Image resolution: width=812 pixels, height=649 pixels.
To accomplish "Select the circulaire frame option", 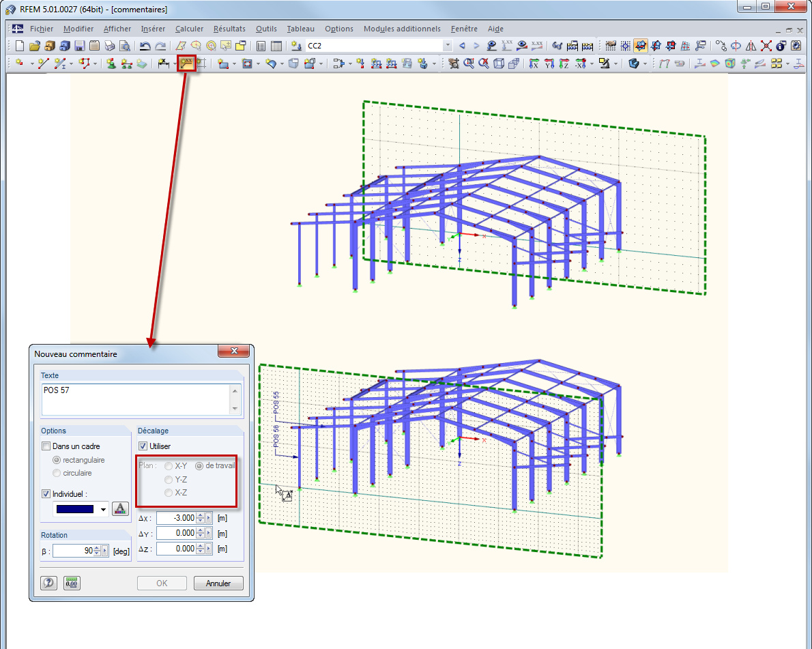I will pyautogui.click(x=57, y=473).
